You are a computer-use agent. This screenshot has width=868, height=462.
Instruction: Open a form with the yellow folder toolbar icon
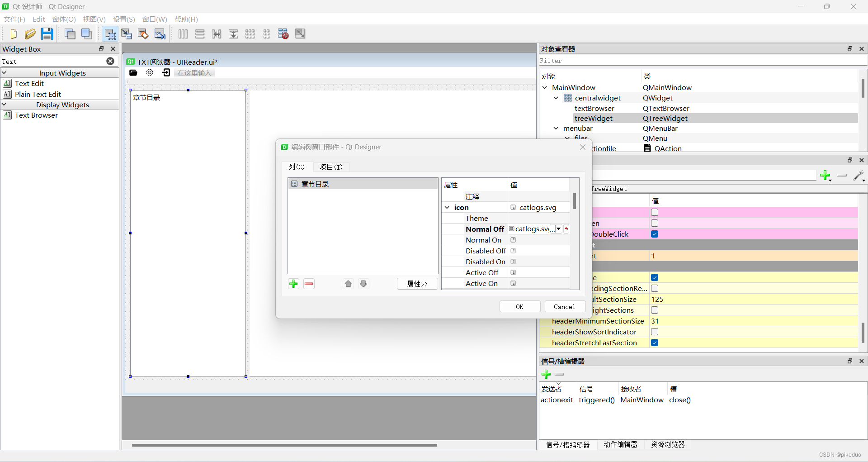point(30,34)
